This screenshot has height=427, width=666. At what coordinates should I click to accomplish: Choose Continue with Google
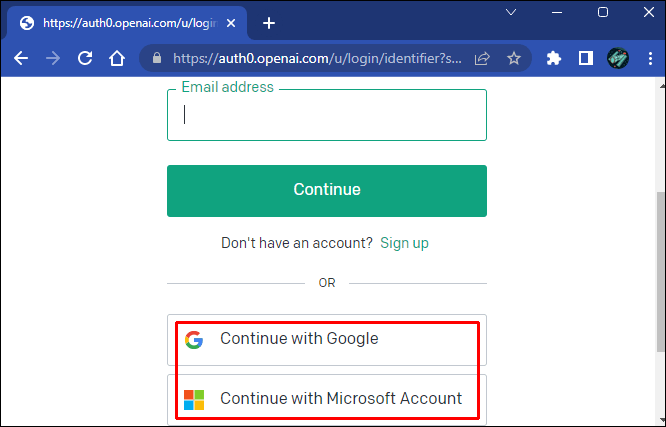coord(326,338)
